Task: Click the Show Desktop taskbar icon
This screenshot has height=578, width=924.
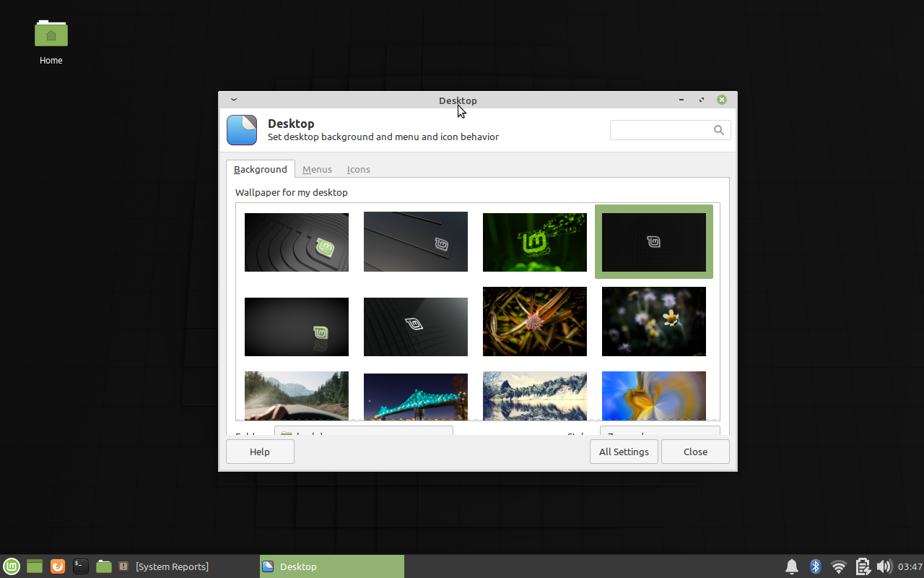Action: pos(35,566)
